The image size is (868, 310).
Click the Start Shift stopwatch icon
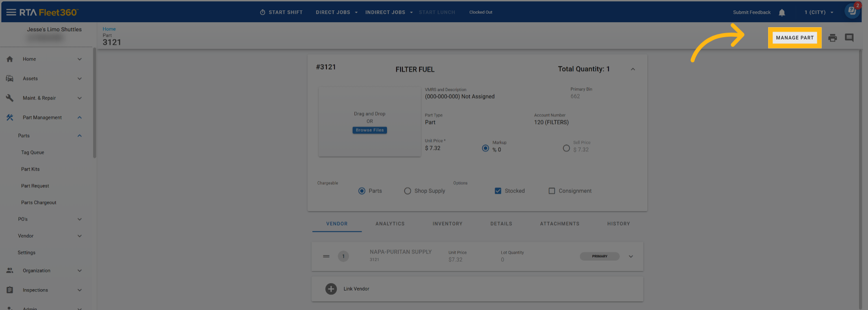[x=263, y=12]
